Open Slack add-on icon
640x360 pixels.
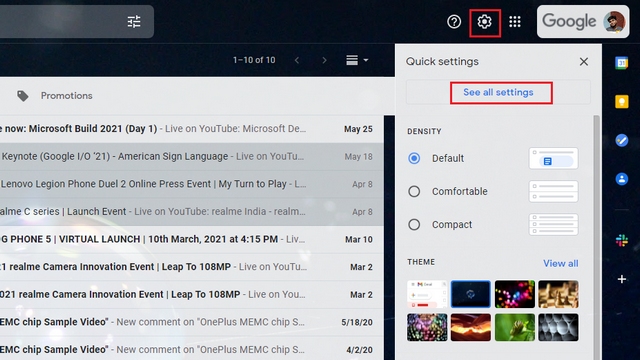click(x=622, y=240)
